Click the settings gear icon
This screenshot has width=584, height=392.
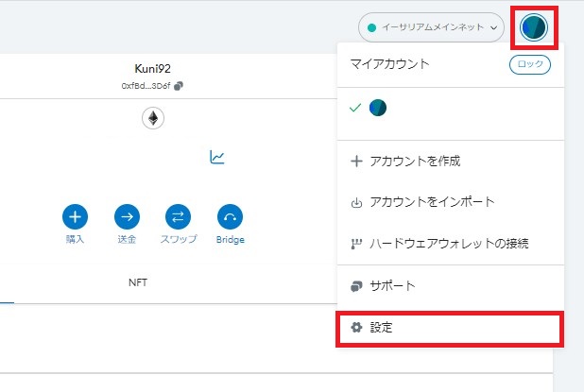[x=356, y=328]
